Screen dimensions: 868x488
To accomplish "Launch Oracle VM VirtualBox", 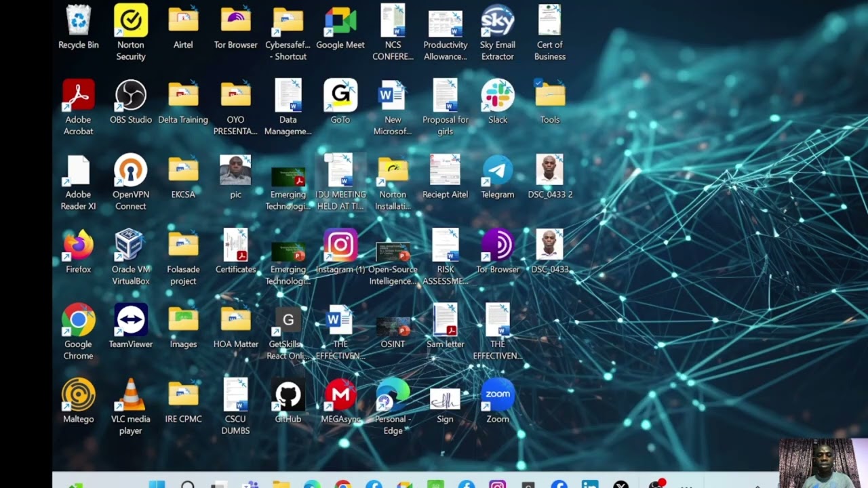I will click(x=131, y=245).
